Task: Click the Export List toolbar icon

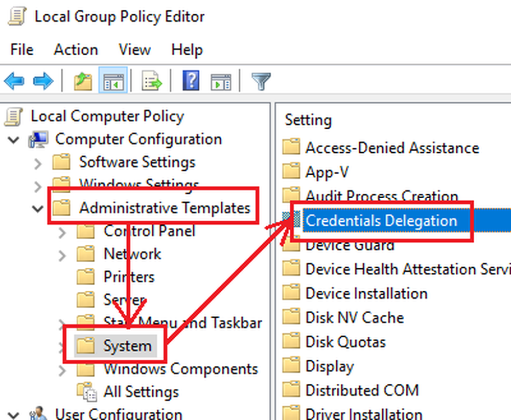Action: tap(152, 81)
